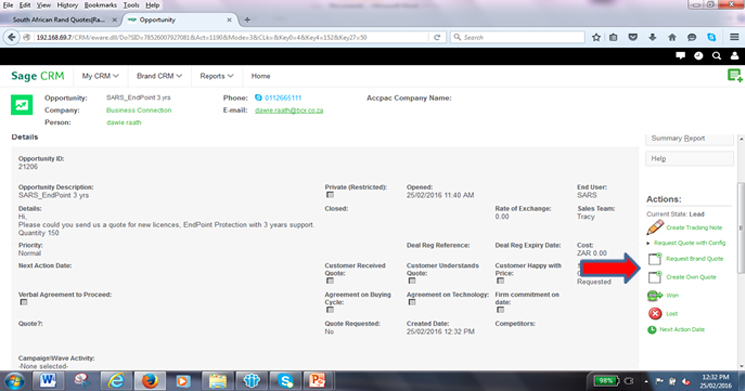The height and width of the screenshot is (391, 745).
Task: Reload the page with the refresh icon
Action: point(437,37)
